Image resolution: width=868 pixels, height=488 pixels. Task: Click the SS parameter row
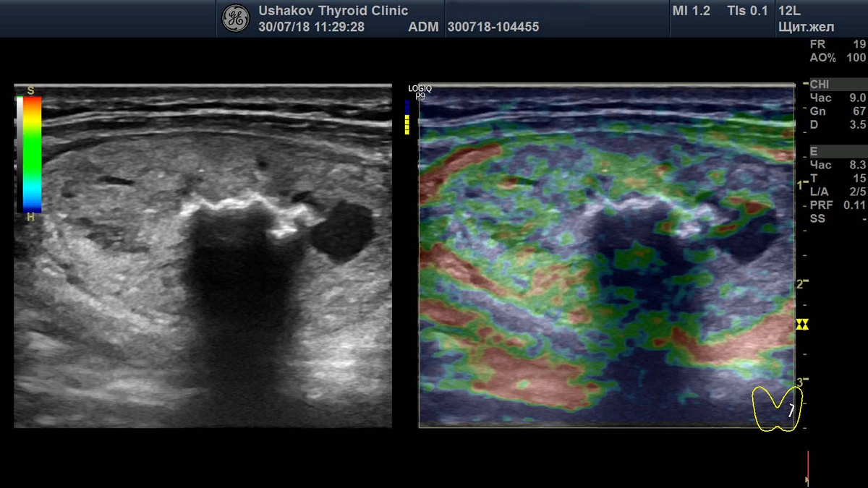click(x=838, y=218)
